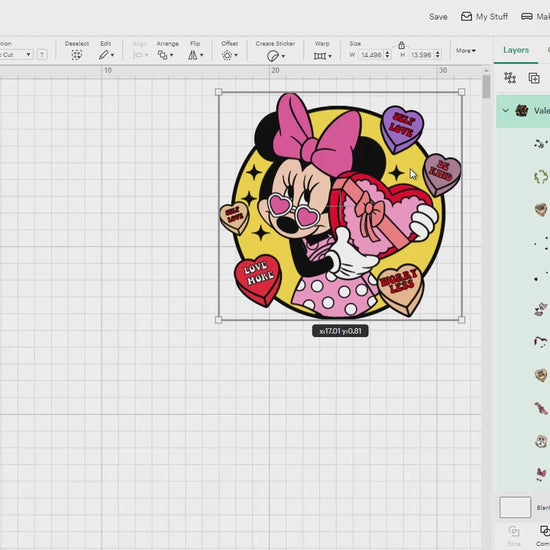550x550 pixels.
Task: Select the green wreath outline layer
Action: (x=541, y=176)
